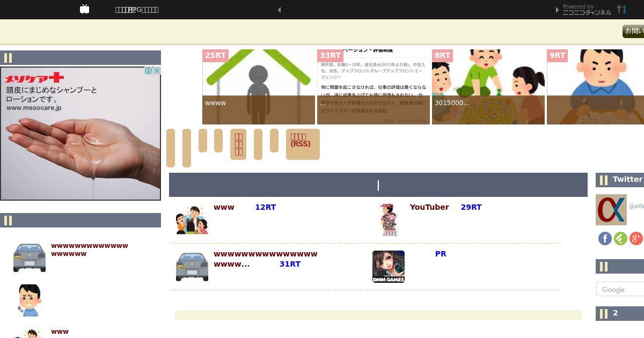Click the Twitter section header

coord(620,180)
